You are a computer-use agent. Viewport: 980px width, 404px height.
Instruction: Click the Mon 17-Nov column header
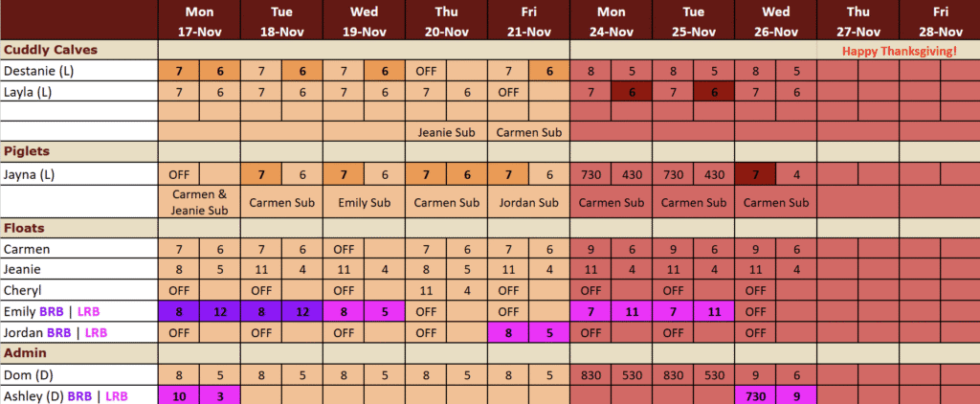click(x=199, y=21)
